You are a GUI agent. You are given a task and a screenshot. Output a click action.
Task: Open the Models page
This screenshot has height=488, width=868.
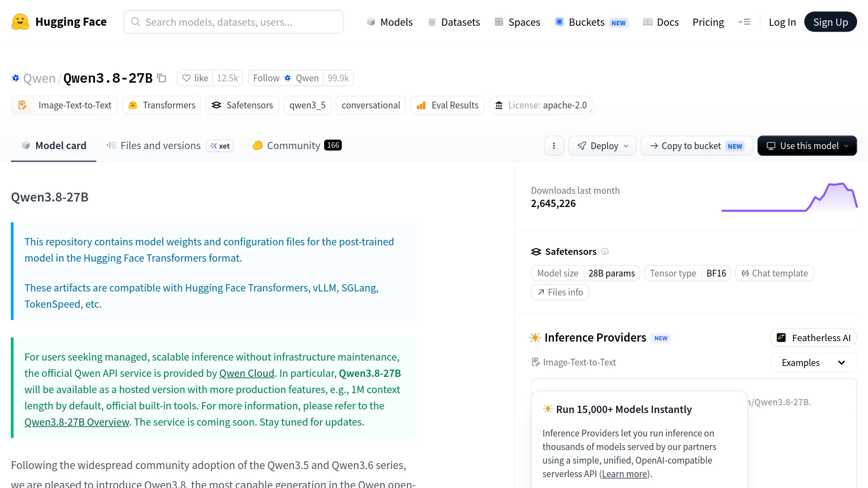pos(390,22)
